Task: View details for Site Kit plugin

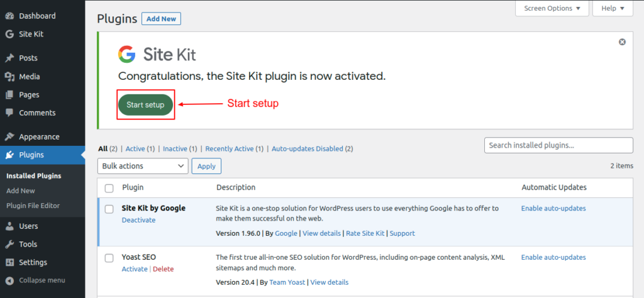Action: coord(321,233)
